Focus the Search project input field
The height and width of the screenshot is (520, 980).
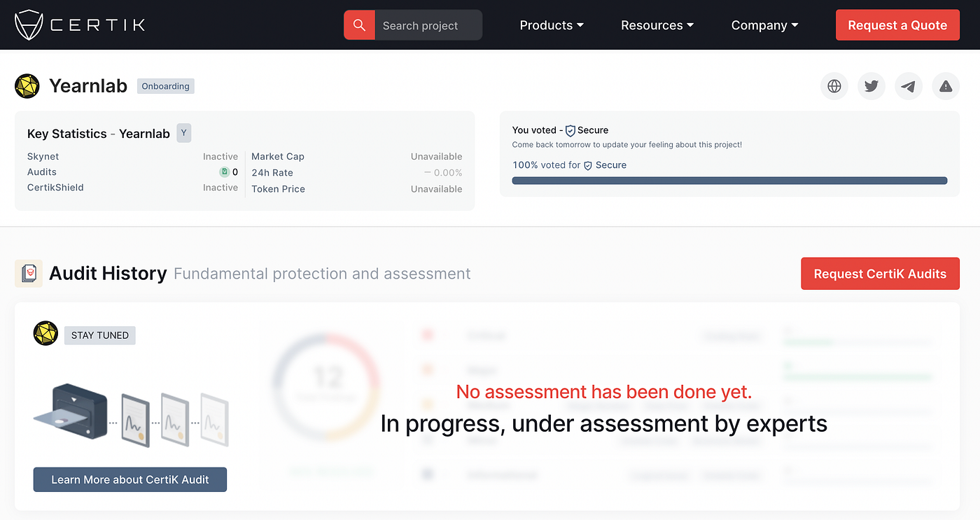pos(428,25)
